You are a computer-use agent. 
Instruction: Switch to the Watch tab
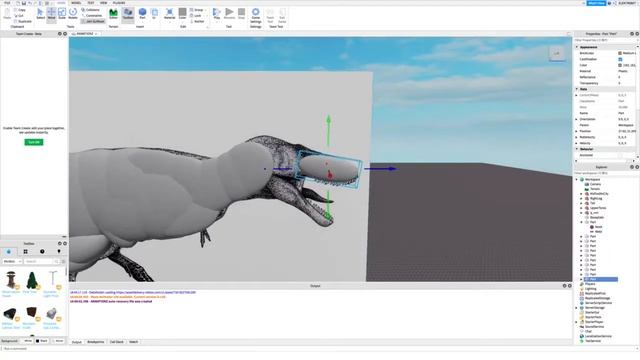[x=133, y=342]
